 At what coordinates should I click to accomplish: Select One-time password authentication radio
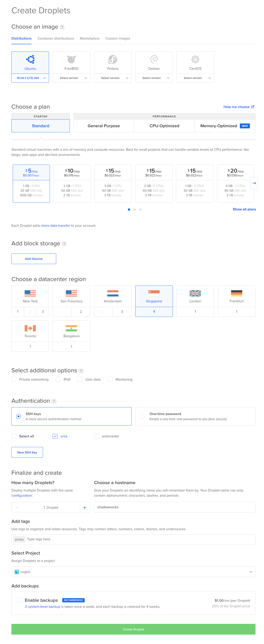[x=142, y=416]
